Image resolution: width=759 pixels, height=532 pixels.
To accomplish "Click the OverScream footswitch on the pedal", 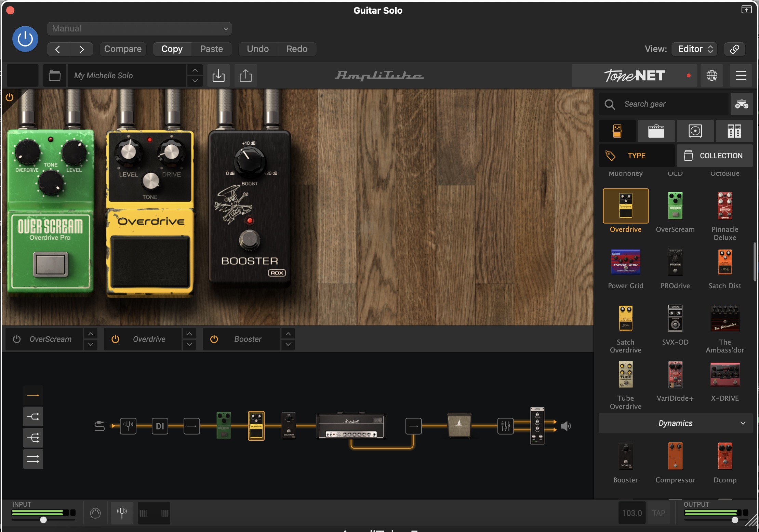I will coord(51,264).
